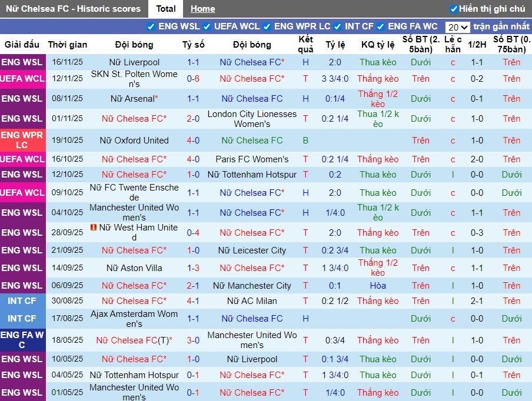532x401 pixels.
Task: Click the 0-6 score against SKN St. Polten
Action: 193,79
